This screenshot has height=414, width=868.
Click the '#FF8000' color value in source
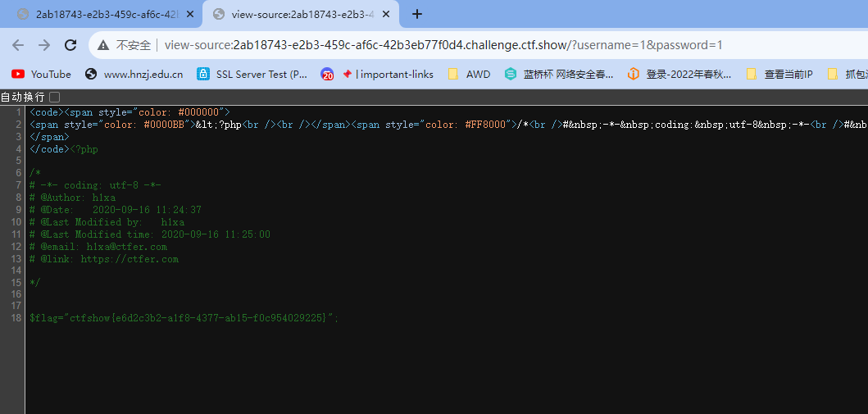[x=487, y=125]
